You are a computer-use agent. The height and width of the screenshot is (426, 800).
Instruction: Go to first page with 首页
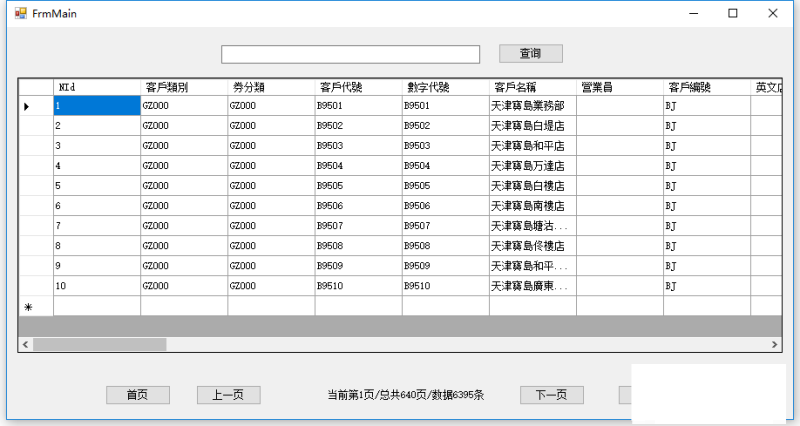138,395
